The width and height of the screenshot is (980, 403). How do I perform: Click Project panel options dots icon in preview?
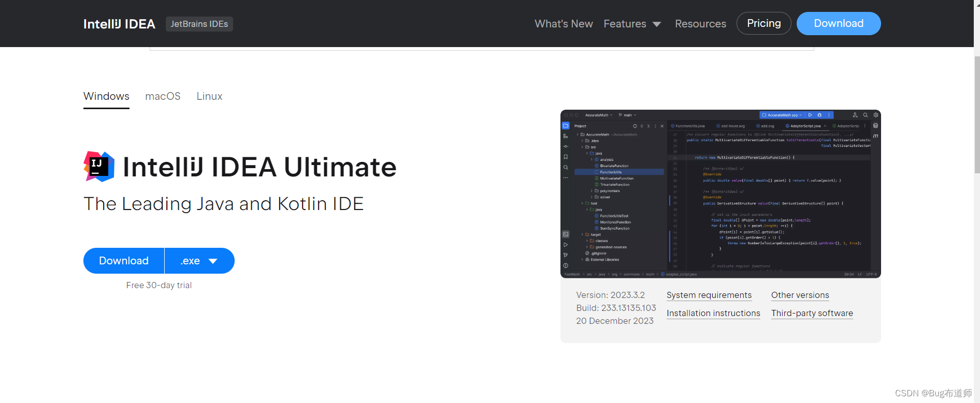click(x=655, y=126)
